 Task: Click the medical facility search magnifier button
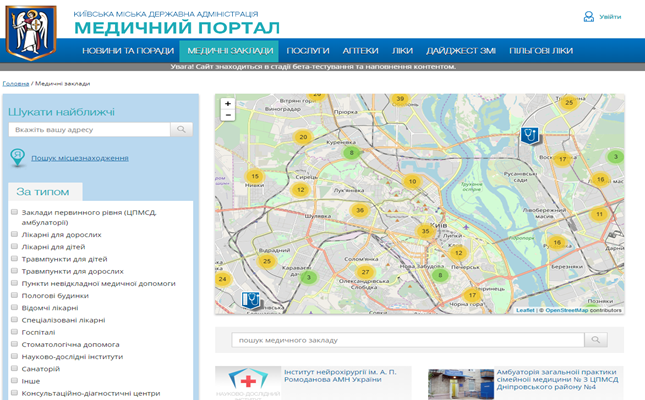[596, 340]
